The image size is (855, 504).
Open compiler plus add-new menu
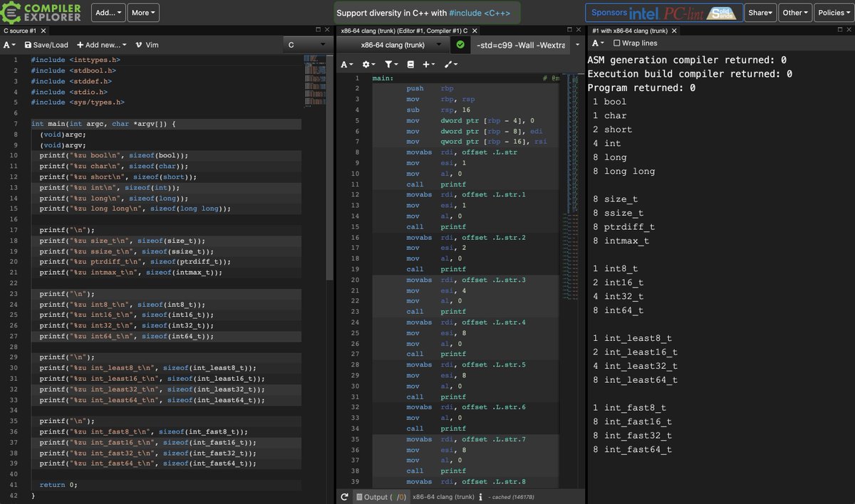tap(429, 64)
